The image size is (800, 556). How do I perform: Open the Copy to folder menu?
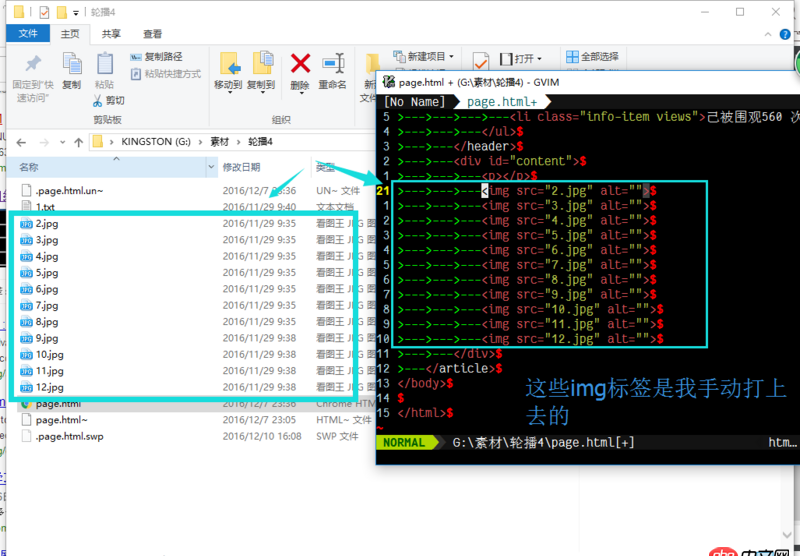[x=262, y=72]
